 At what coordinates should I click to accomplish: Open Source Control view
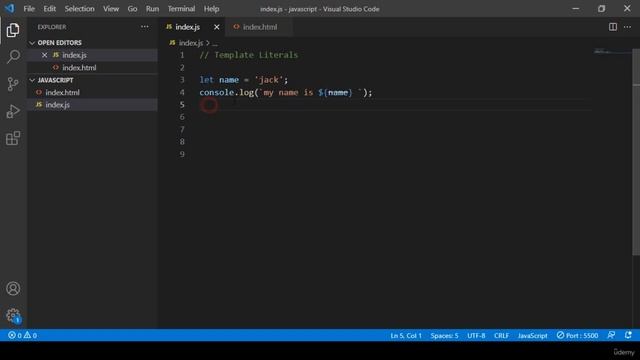13,84
